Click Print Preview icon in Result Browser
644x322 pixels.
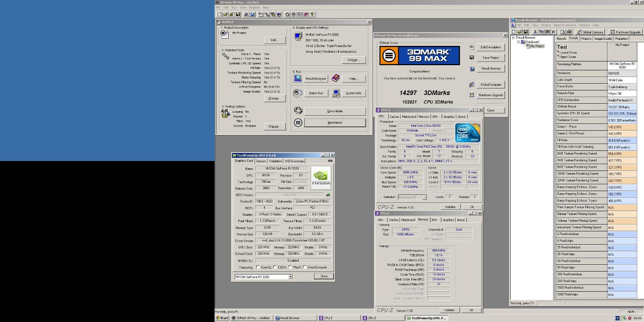point(563,32)
